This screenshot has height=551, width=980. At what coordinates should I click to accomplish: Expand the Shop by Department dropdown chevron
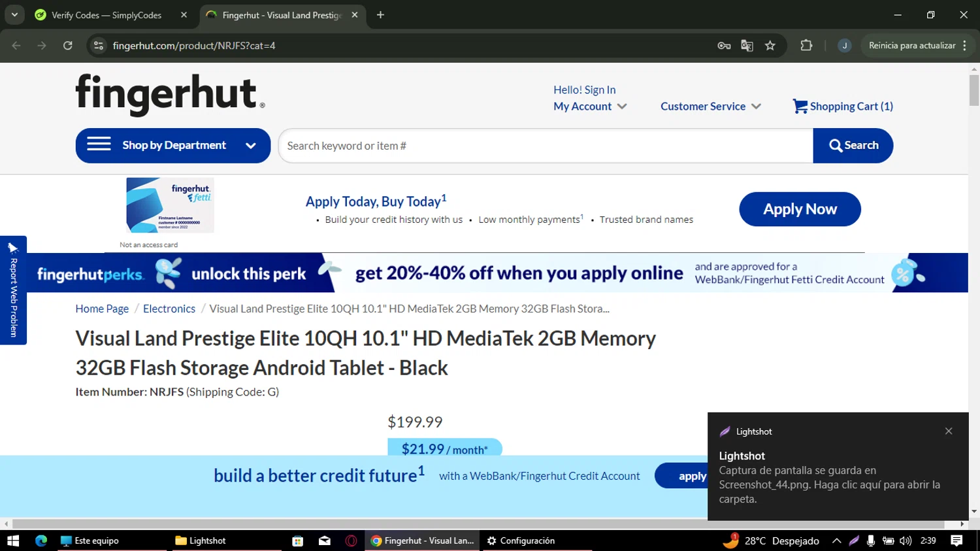pos(251,146)
